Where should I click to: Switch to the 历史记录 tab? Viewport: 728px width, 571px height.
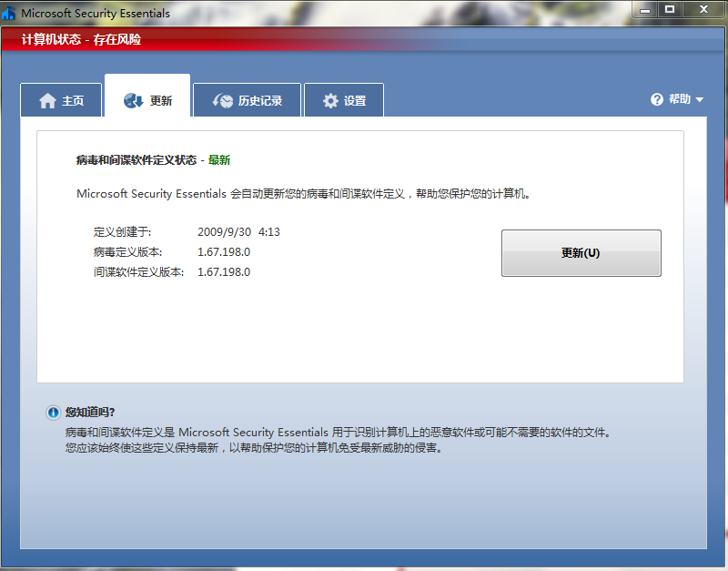247,100
